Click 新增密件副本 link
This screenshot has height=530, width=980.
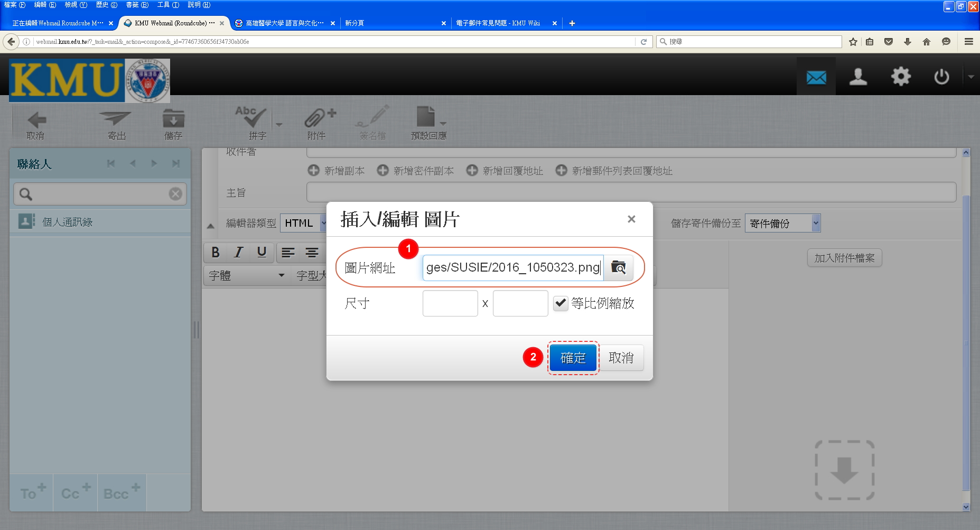(415, 171)
